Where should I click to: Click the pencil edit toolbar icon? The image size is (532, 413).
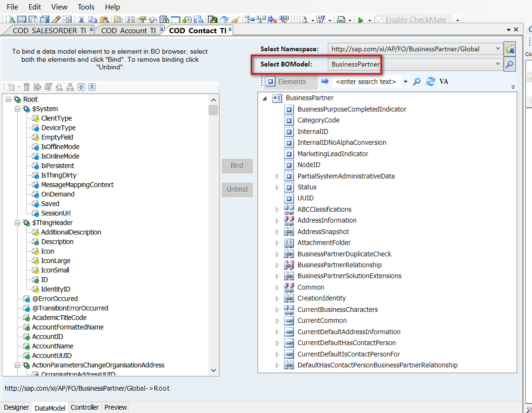pos(57,19)
